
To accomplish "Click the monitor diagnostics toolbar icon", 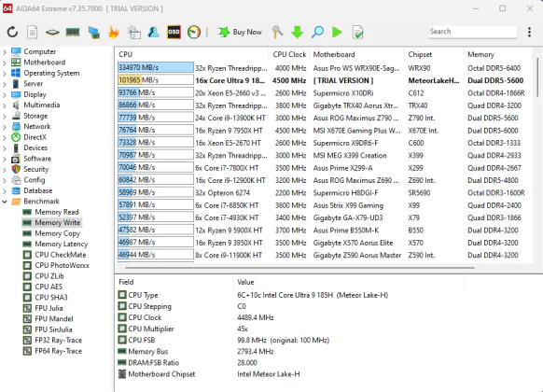I will (x=94, y=33).
